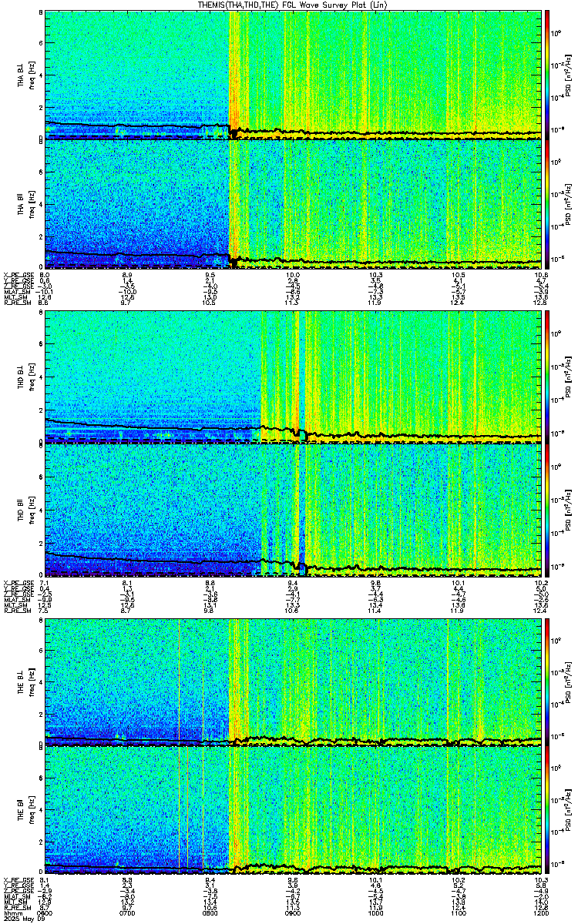Click the THA B-perpendicular freq [Hz] axis label

pyautogui.click(x=32, y=75)
